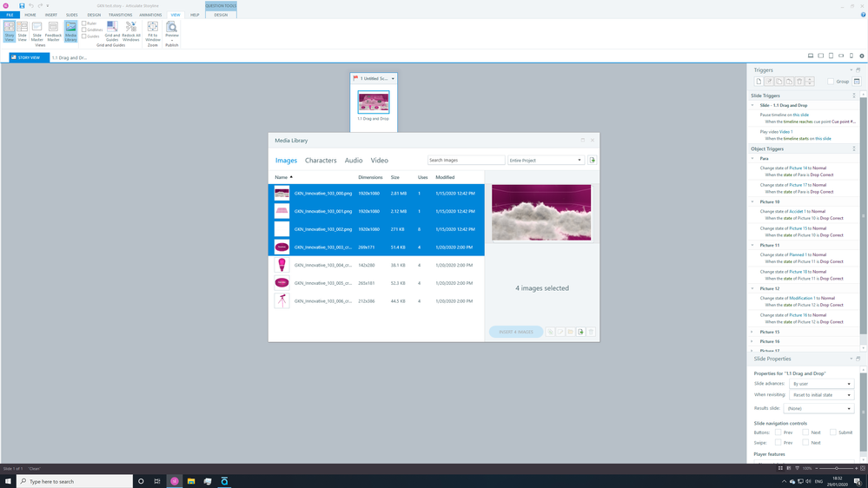Enable the Ruler checkbox

click(84, 23)
